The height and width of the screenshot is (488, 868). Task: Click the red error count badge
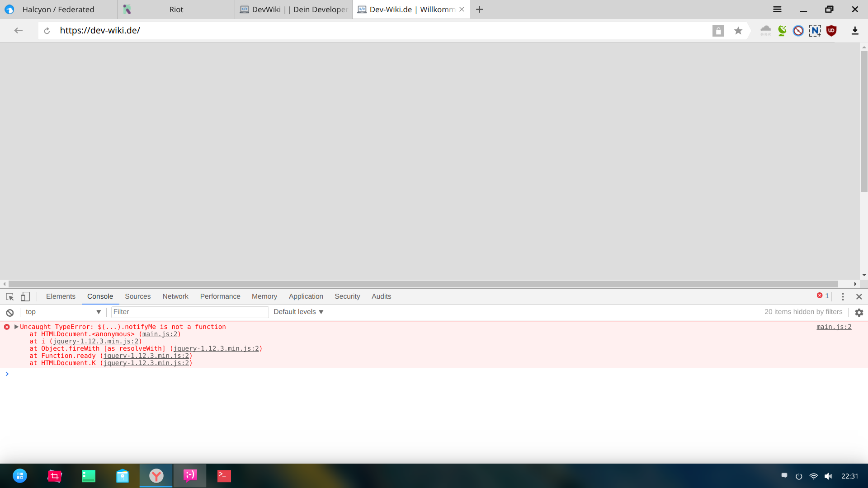[822, 296]
